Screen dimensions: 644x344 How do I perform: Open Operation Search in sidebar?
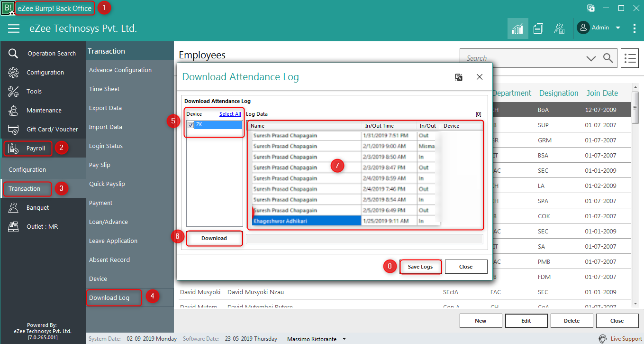pos(43,53)
